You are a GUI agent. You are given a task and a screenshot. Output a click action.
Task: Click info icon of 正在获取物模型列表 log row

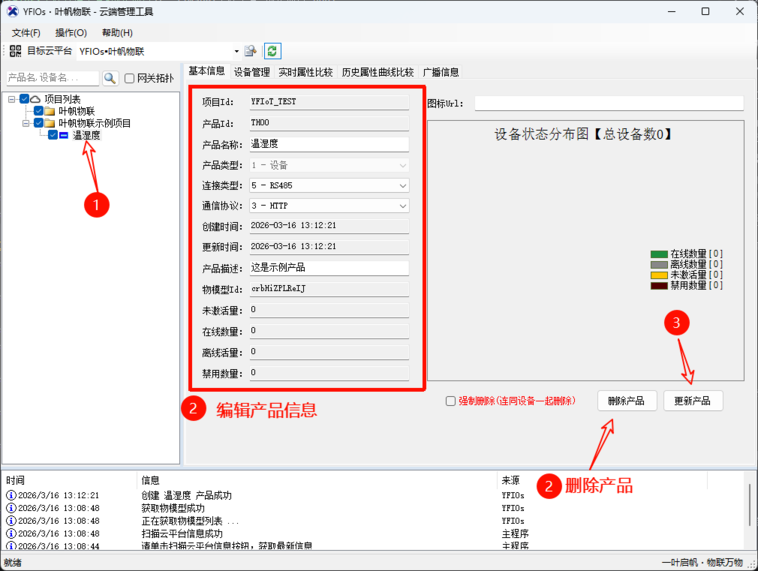11,521
